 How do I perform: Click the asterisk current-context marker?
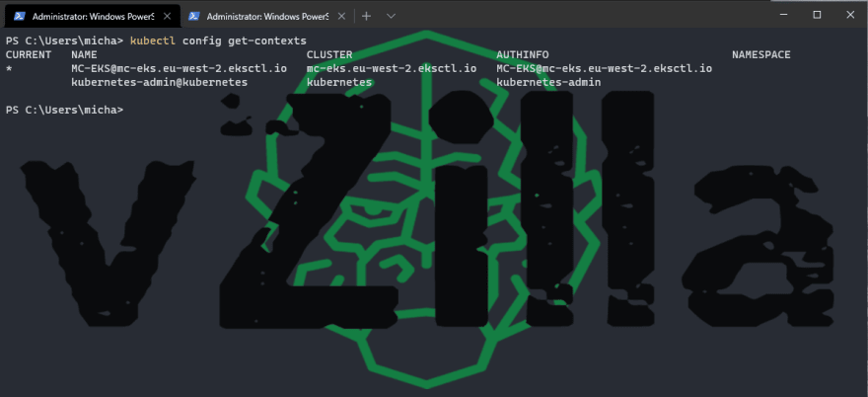(9, 69)
